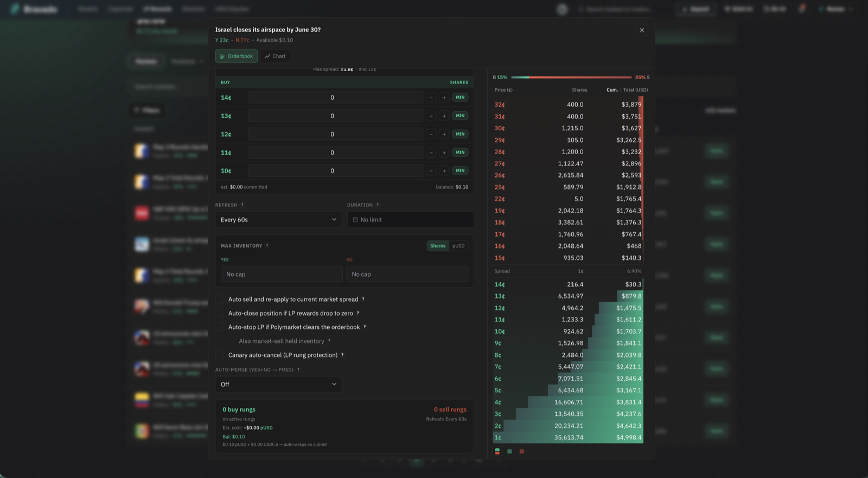Click the 15¢ ask row with 935.03 shares
The width and height of the screenshot is (868, 478).
(x=568, y=258)
